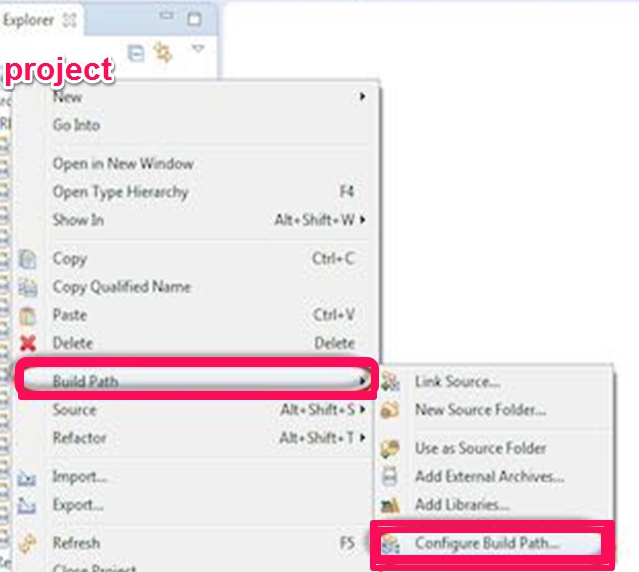Click the Copy menu item icon
The image size is (639, 572).
[x=29, y=259]
